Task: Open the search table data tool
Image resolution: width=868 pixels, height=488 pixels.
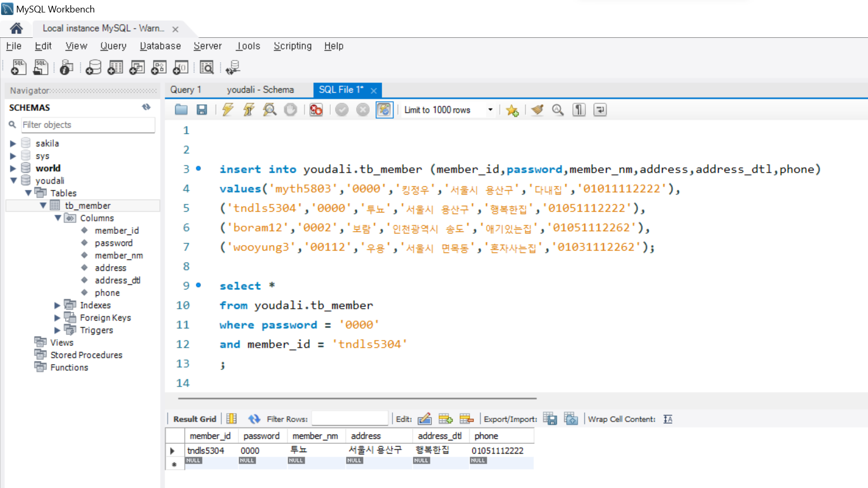Action: [x=206, y=67]
